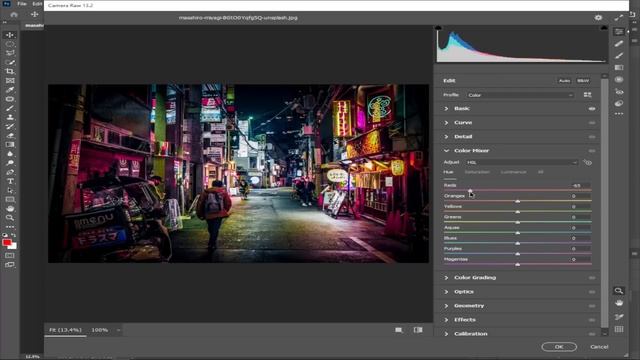Click the red foreground color swatch

[x=7, y=242]
